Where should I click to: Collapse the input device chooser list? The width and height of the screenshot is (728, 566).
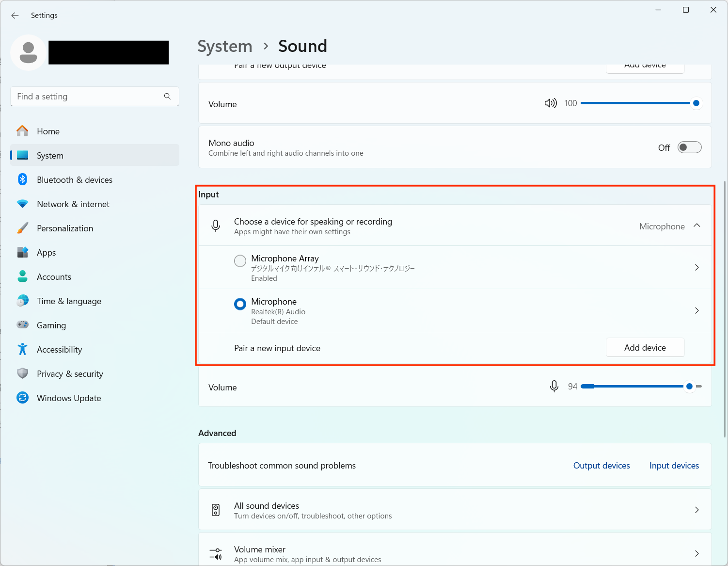tap(696, 226)
